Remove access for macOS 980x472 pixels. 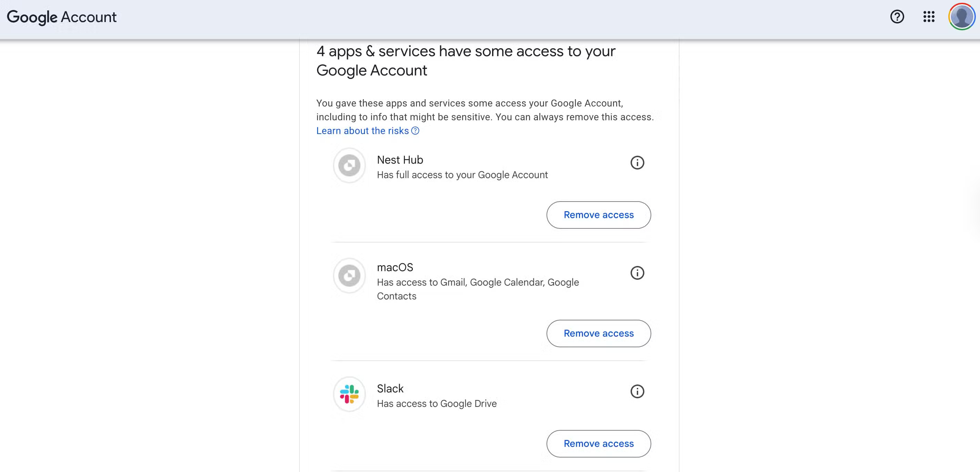(599, 333)
